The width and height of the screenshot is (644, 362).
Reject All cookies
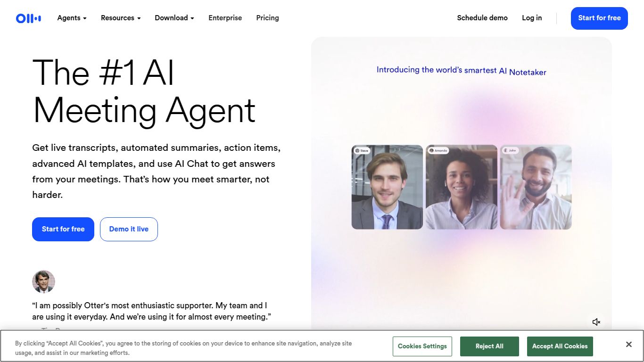tap(489, 346)
